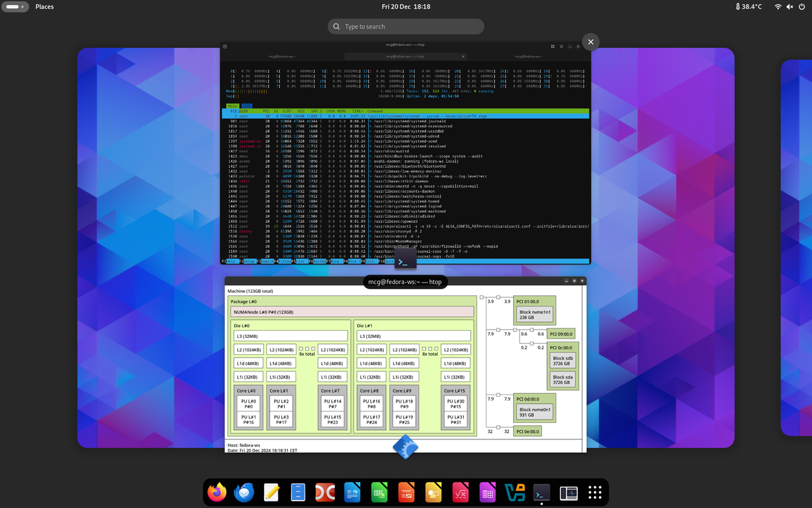Select the /usr/sbin/auditd process row
Image resolution: width=812 pixels, height=508 pixels.
point(405,151)
